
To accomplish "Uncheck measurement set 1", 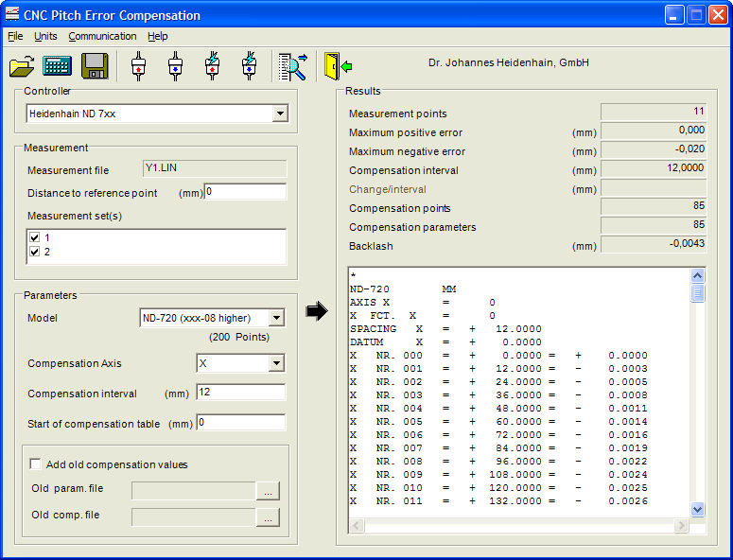I will pyautogui.click(x=35, y=237).
